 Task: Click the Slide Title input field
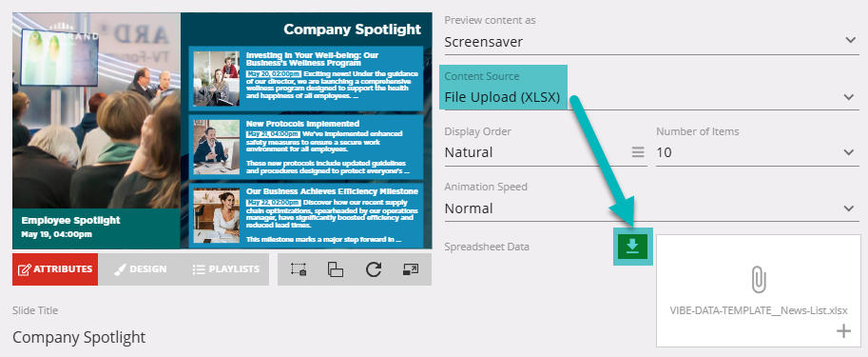coord(222,337)
